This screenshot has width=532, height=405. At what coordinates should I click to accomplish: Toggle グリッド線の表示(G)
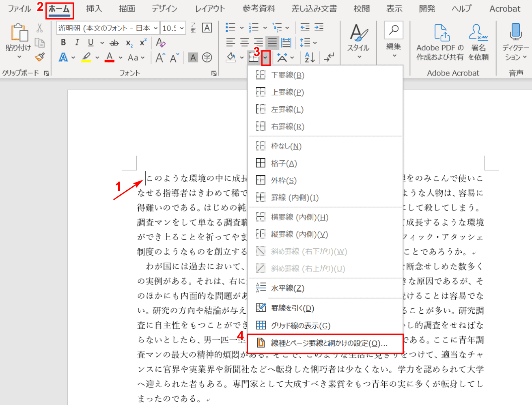click(325, 325)
